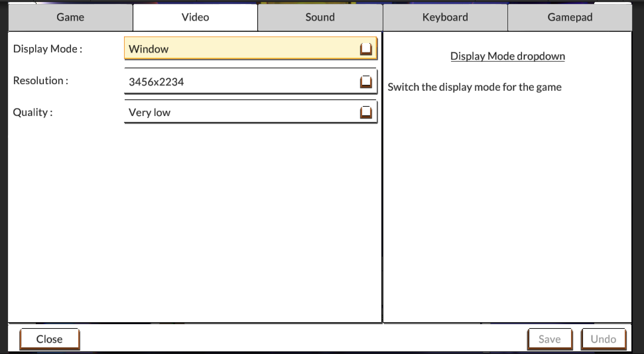Go to the Keyboard tab
This screenshot has width=644, height=354.
tap(445, 17)
